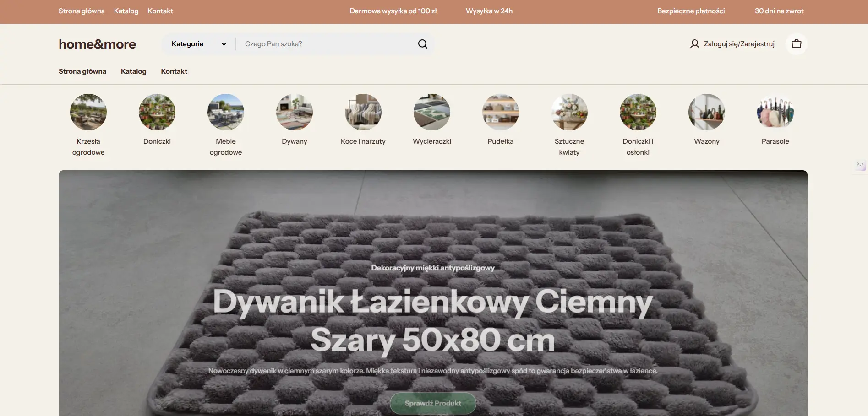Select the Krzesła ogrodowe category image
Viewport: 868px width, 416px height.
[x=88, y=112]
